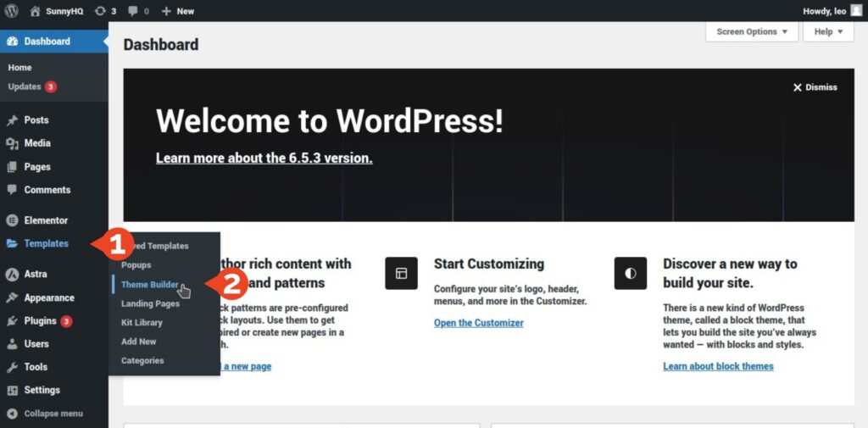Click the Start Customizing layout icon
The height and width of the screenshot is (428, 868).
401,273
